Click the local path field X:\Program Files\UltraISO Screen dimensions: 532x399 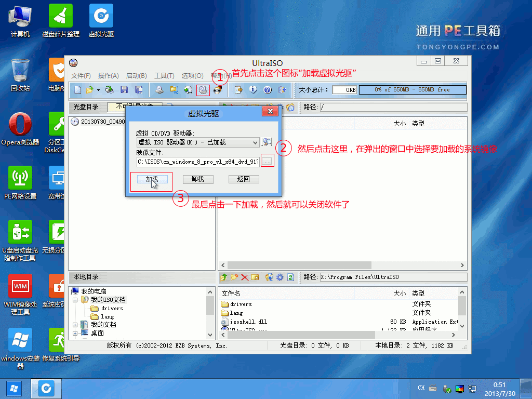394,277
